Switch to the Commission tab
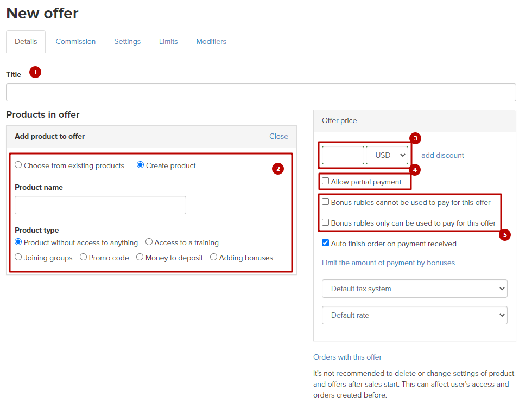The width and height of the screenshot is (532, 416). click(75, 41)
